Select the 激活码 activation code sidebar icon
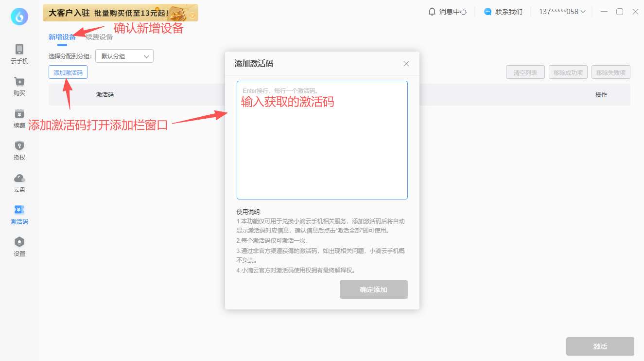The height and width of the screenshot is (361, 644). point(19,210)
